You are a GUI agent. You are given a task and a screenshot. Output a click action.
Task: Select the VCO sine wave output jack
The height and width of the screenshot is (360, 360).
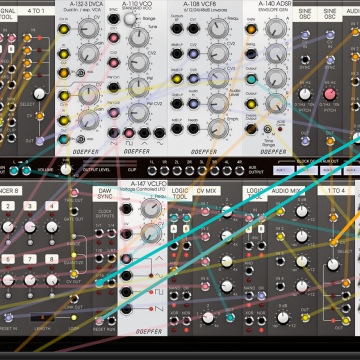click(x=160, y=133)
